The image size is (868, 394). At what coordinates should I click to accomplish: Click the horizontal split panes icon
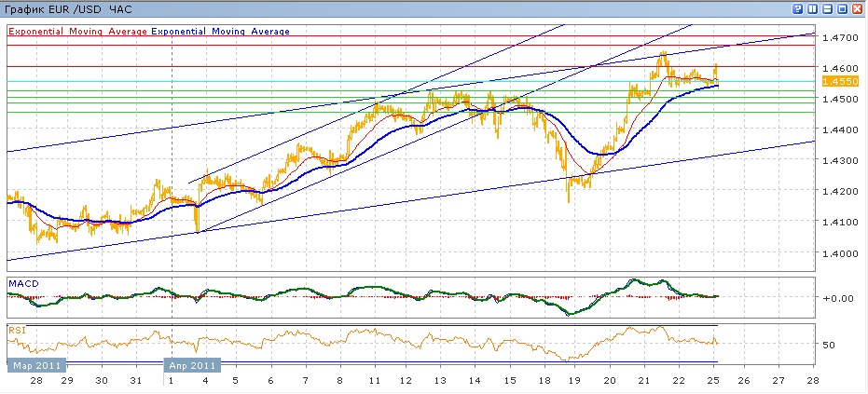pos(827,8)
